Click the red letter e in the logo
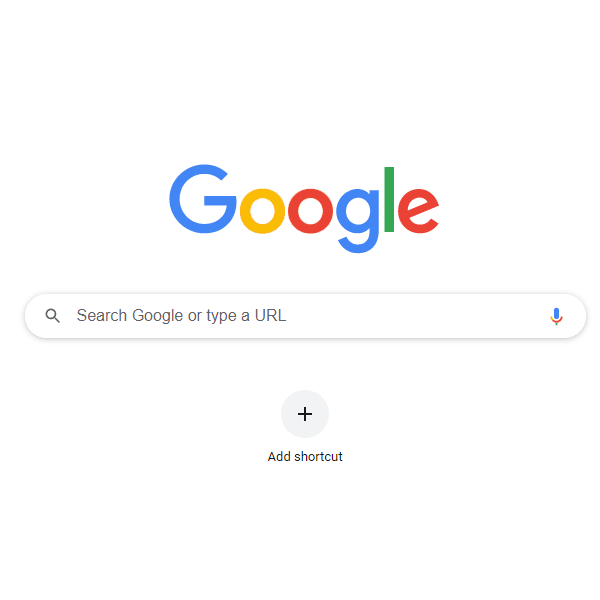Screen dimensions: 600x600 (x=418, y=211)
